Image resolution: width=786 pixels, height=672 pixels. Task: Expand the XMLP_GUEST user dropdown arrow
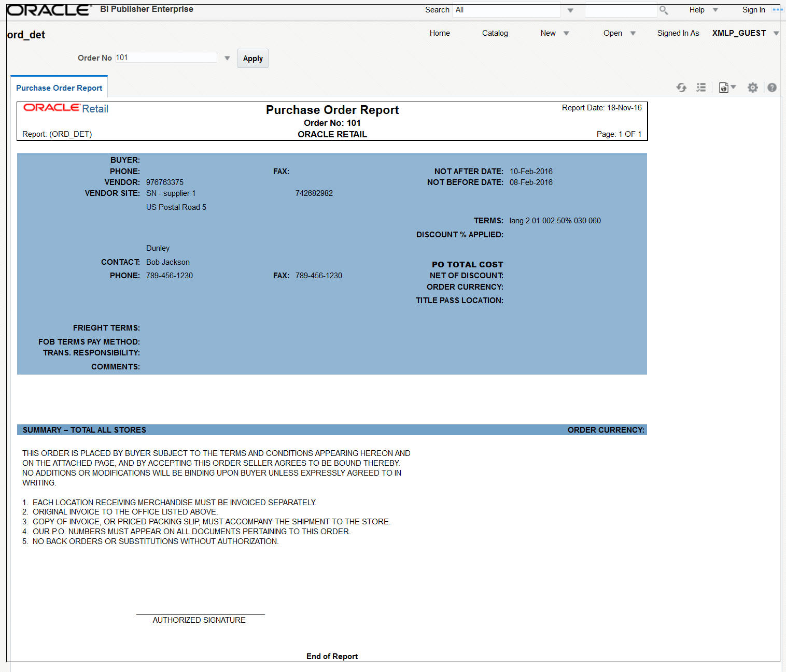[x=776, y=33]
